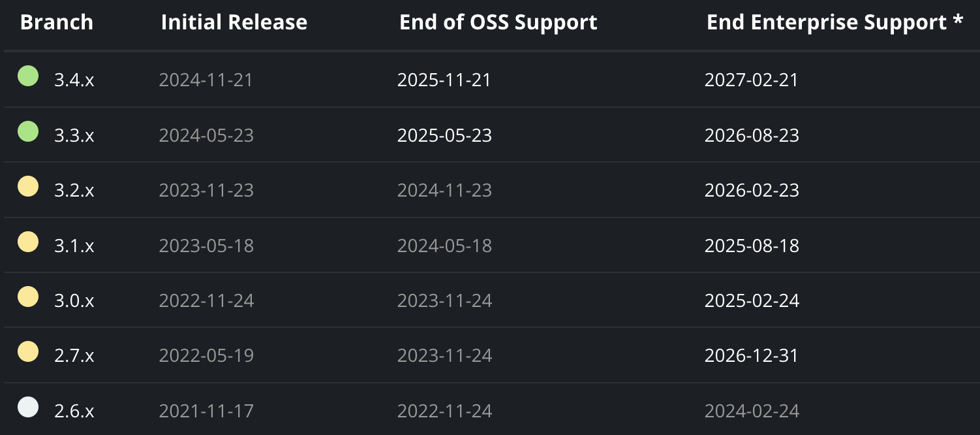The image size is (980, 435).
Task: Click the yellow status dot for 3.0.x
Action: [28, 297]
